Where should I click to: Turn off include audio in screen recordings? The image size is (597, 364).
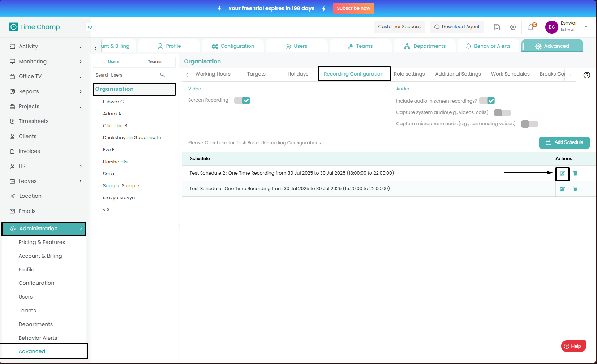[487, 101]
